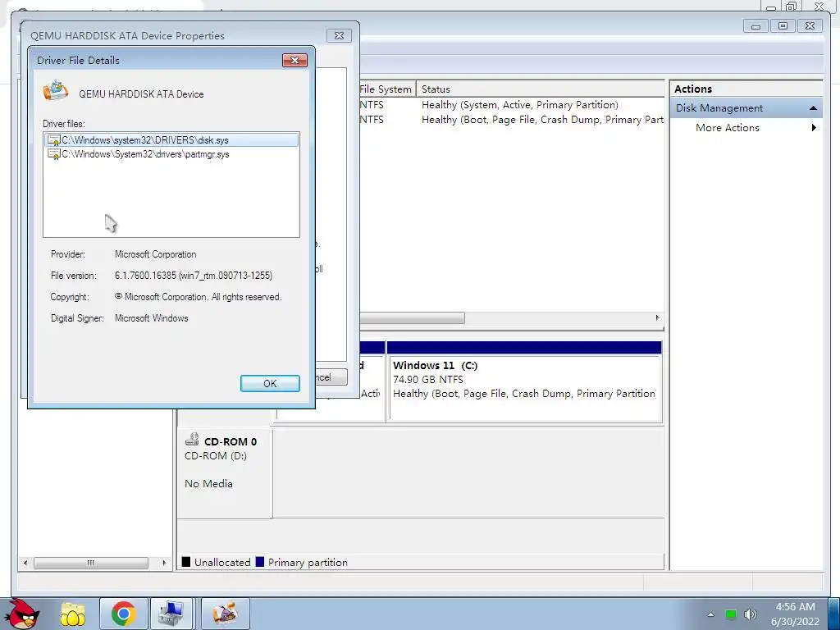
Task: Click the CD-ROM 0 drive icon
Action: coord(192,440)
